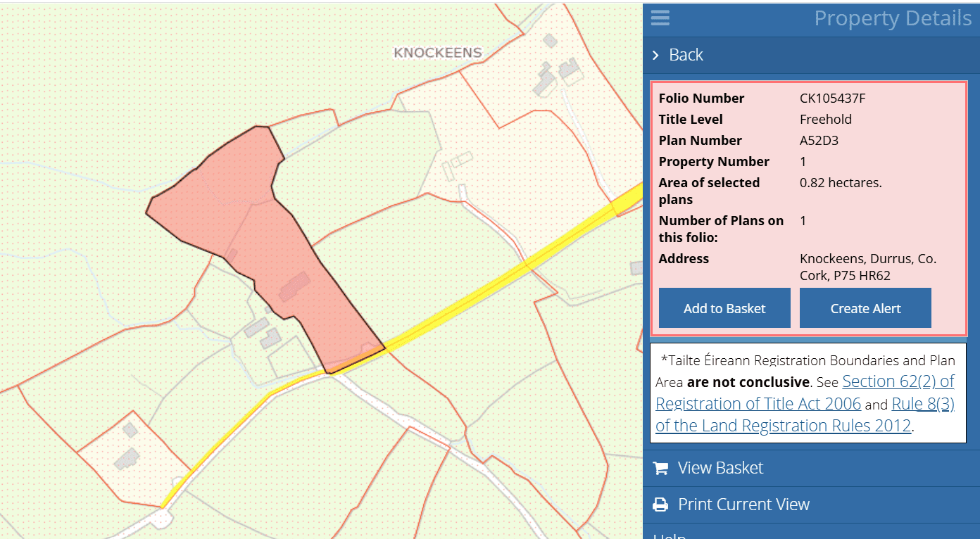Screen dimensions: 980x539
Task: Click the 0.82 hectares area value
Action: coord(841,183)
